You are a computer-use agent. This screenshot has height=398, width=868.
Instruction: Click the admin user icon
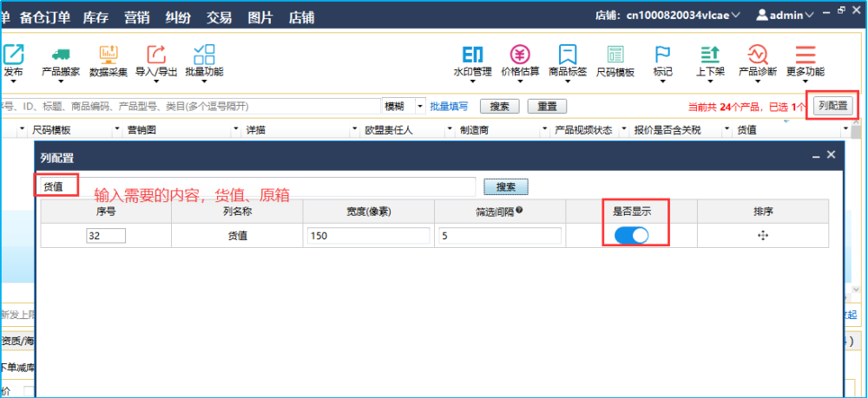[x=762, y=15]
